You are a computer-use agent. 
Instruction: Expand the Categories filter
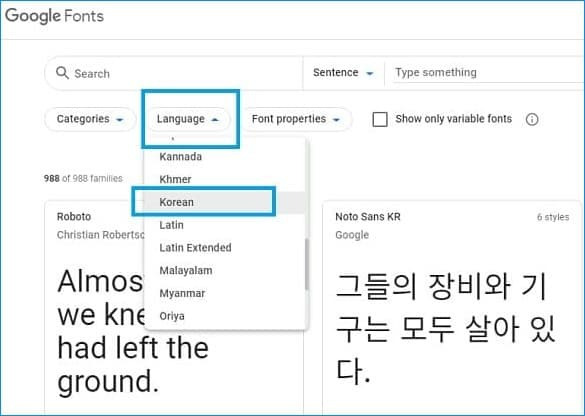click(90, 119)
